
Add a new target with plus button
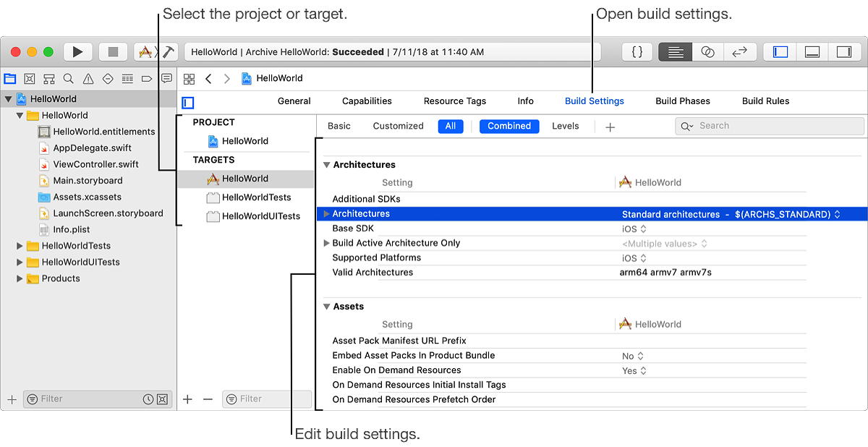[x=188, y=399]
